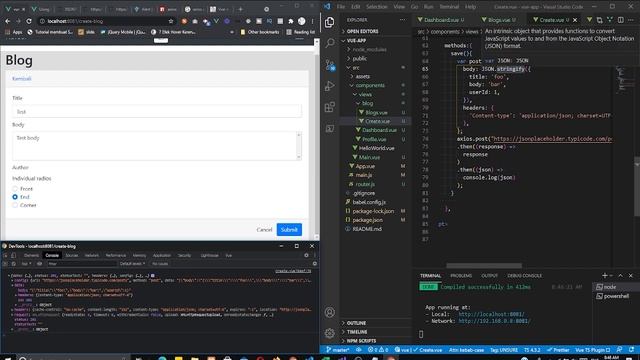
Task: Select the Front radio option
Action: coord(15,189)
